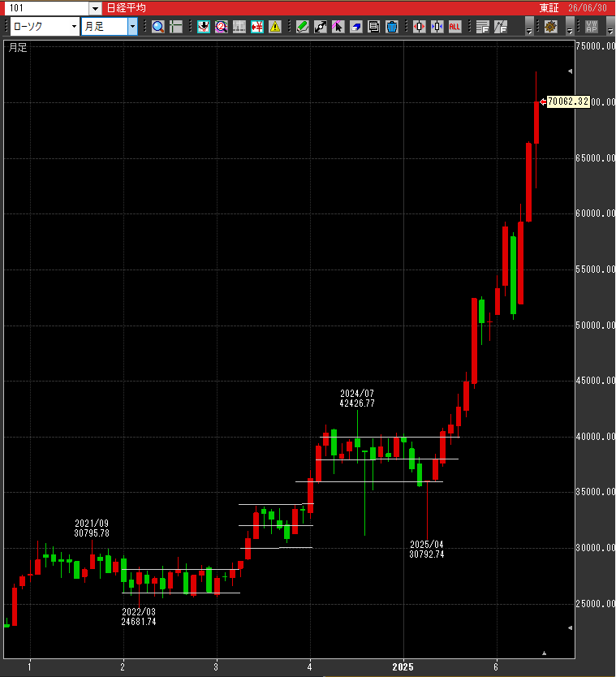This screenshot has height=677, width=616.
Task: Click the candle compress blue arrows icon
Action: click(x=437, y=27)
